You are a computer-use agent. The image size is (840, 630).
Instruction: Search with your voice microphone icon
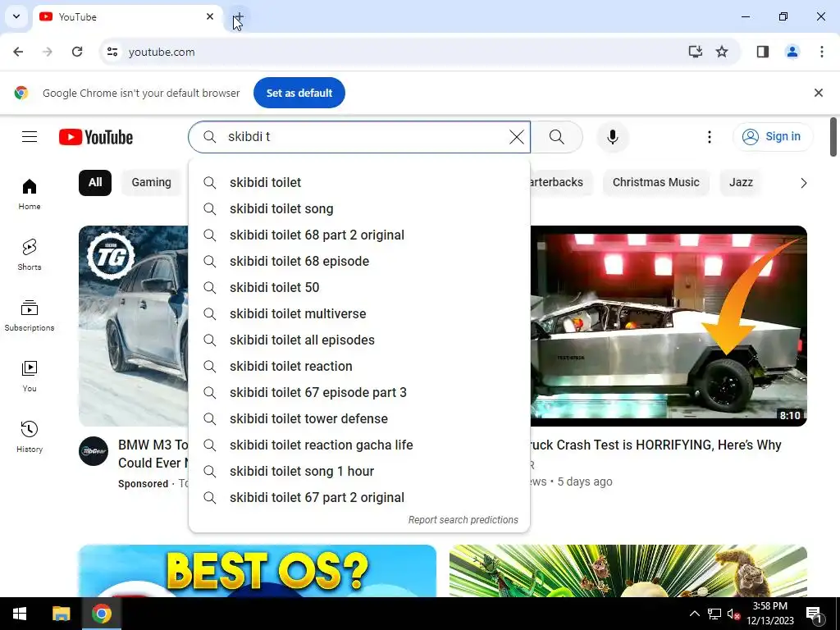[612, 137]
